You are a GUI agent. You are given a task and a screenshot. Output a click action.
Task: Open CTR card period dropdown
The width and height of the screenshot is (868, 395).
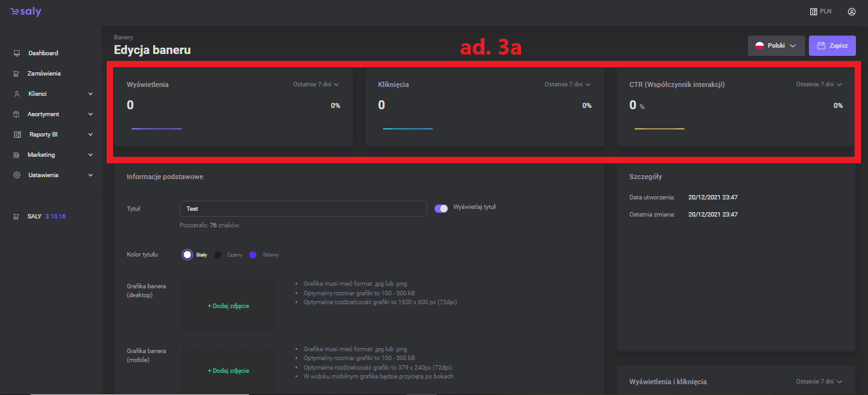tap(818, 84)
